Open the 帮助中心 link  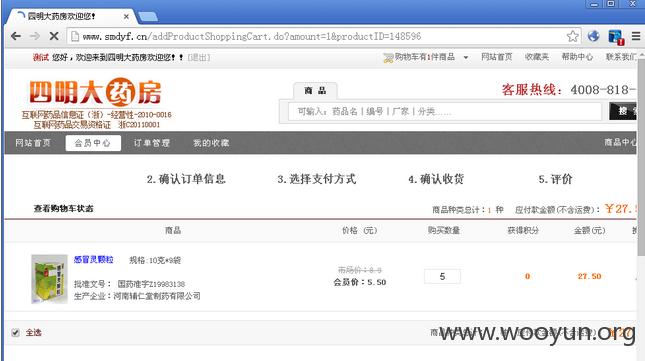[x=577, y=57]
